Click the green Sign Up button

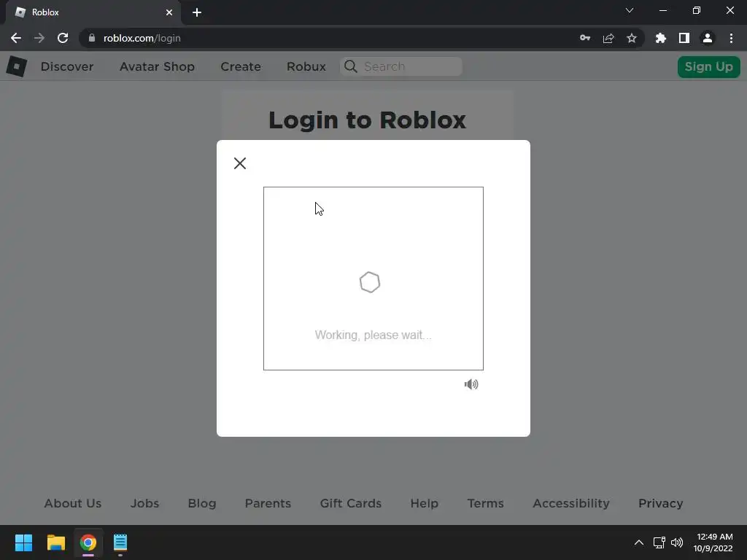pyautogui.click(x=708, y=66)
